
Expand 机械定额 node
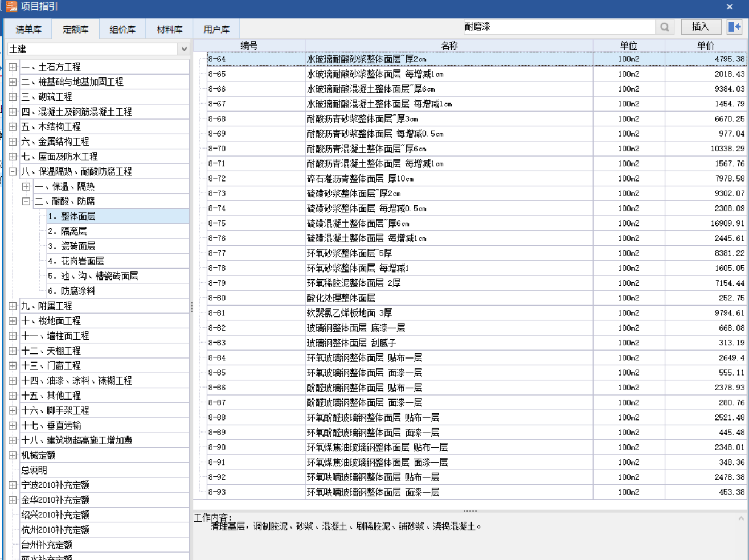(13, 455)
